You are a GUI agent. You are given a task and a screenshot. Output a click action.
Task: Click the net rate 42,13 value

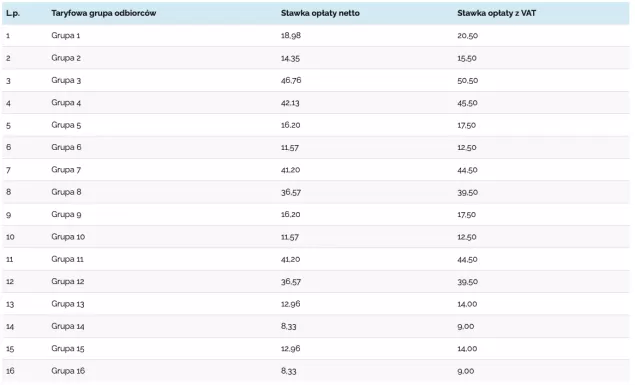290,103
